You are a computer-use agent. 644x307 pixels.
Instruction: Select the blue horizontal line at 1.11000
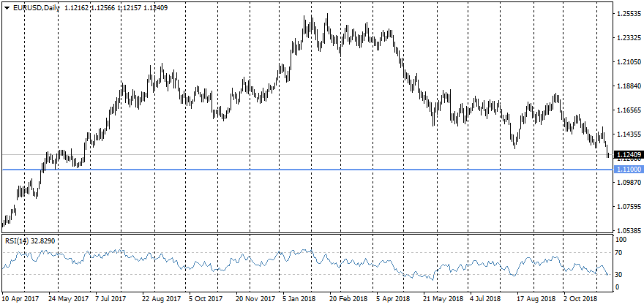pyautogui.click(x=293, y=170)
